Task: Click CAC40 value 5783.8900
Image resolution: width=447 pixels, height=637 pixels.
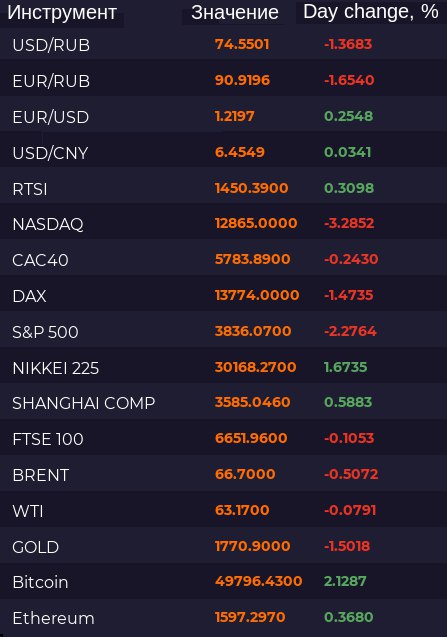Action: pyautogui.click(x=252, y=259)
